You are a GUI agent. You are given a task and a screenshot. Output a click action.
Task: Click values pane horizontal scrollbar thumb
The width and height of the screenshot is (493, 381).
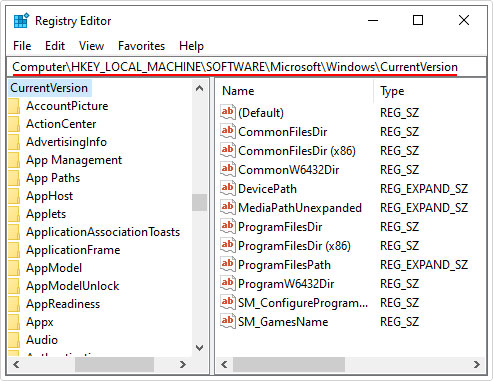pos(289,365)
